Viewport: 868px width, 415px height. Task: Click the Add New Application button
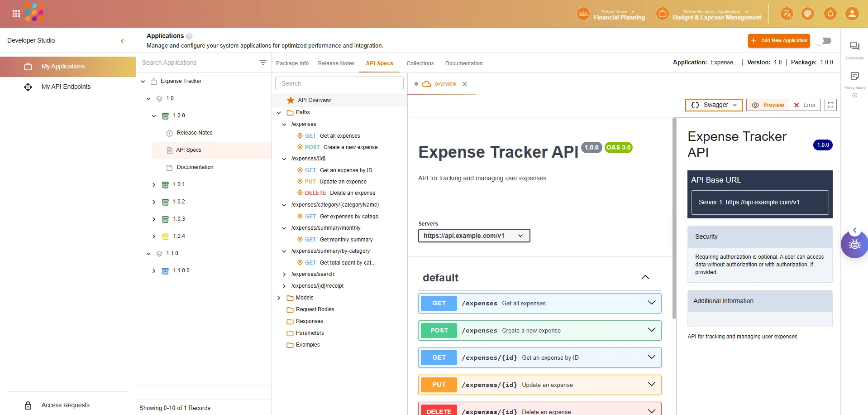(778, 41)
